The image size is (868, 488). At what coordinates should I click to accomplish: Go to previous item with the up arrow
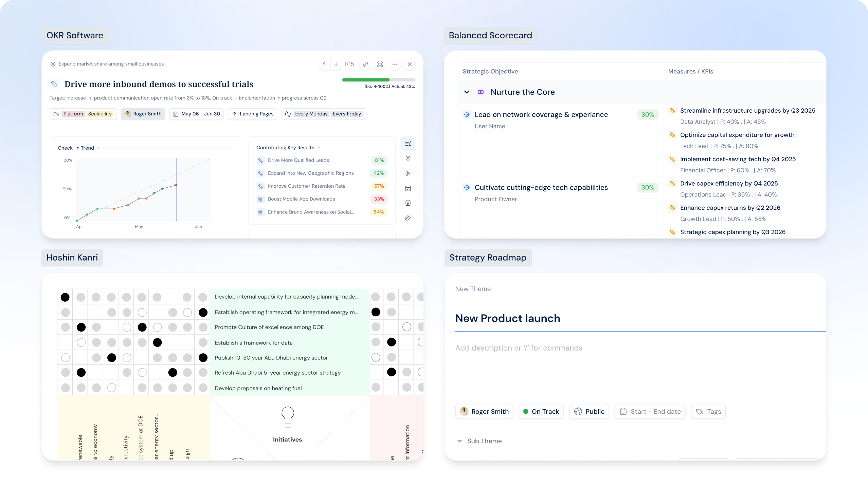pos(325,64)
